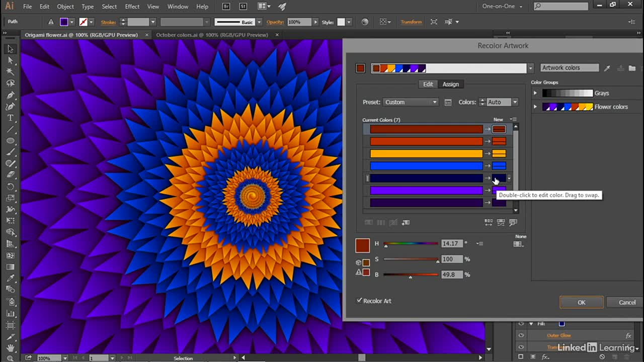Open Adobe Stock via the St icon
The height and width of the screenshot is (362, 644).
click(x=243, y=7)
